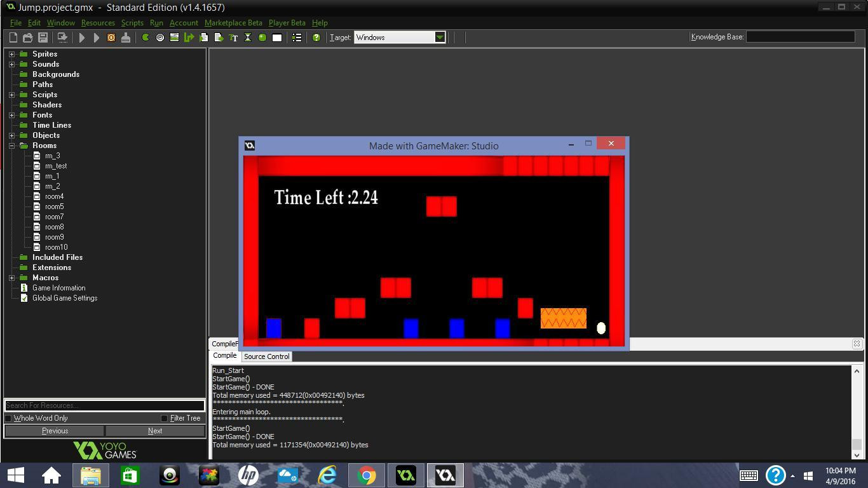Click the Previous search button

(55, 431)
